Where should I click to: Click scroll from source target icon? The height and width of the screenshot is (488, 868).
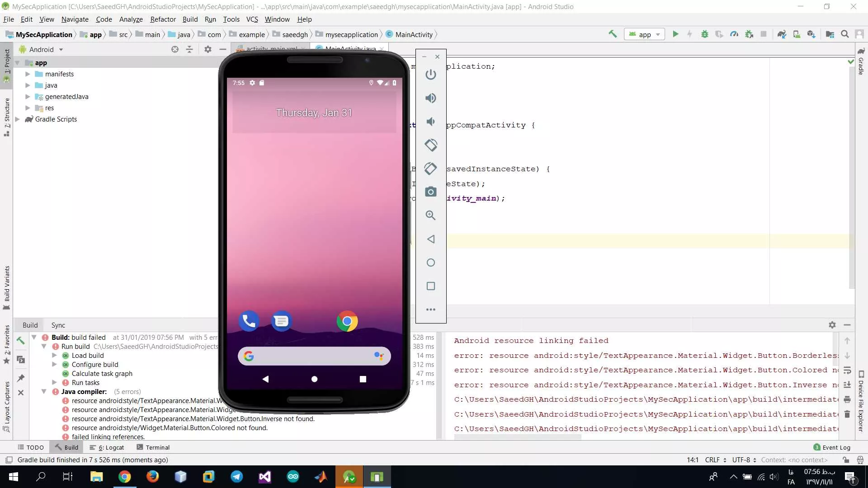(175, 49)
